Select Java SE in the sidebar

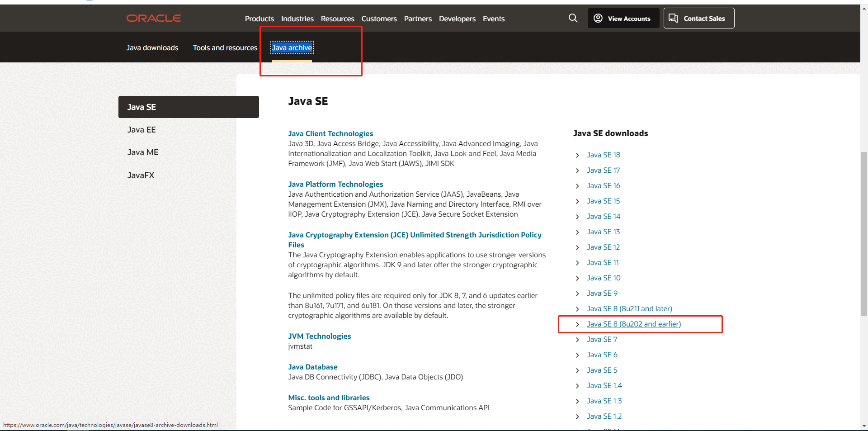[x=189, y=107]
